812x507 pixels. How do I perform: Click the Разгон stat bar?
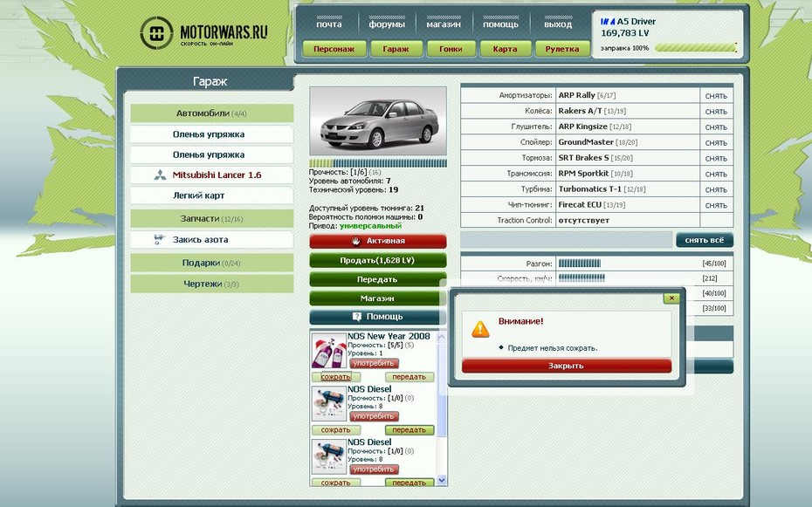pos(580,264)
